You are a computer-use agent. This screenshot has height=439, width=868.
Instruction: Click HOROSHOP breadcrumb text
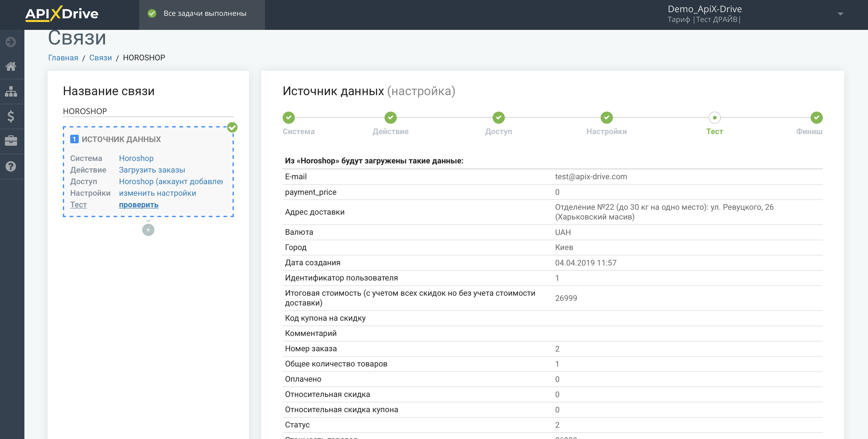click(144, 58)
